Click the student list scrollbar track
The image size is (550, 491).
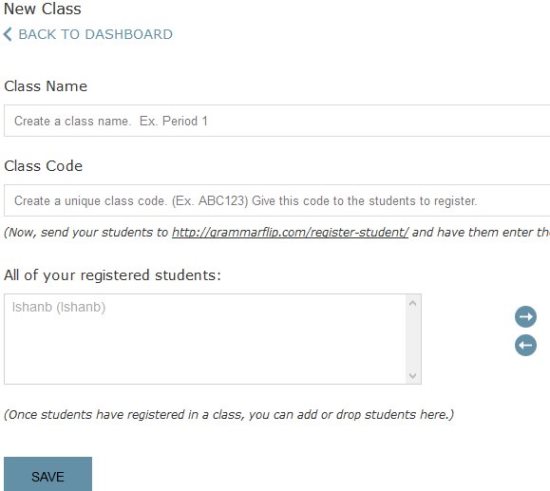[x=413, y=339]
